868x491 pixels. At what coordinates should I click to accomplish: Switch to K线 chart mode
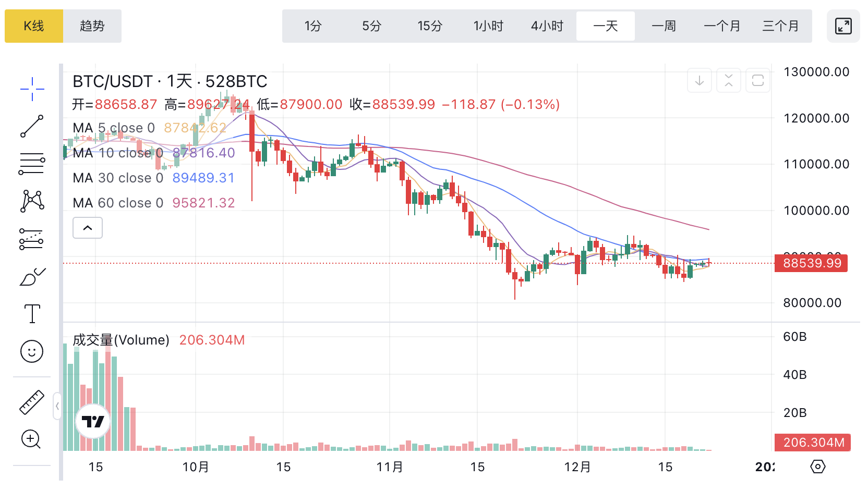click(34, 26)
